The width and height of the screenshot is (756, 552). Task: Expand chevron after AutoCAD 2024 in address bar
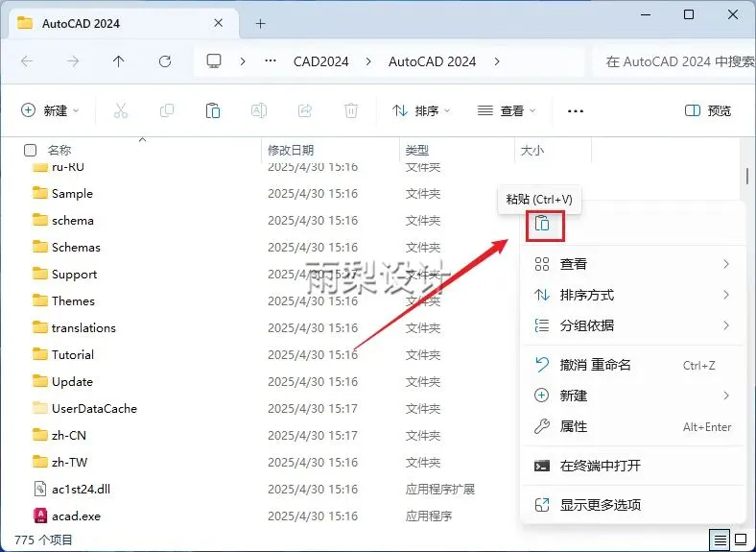497,61
